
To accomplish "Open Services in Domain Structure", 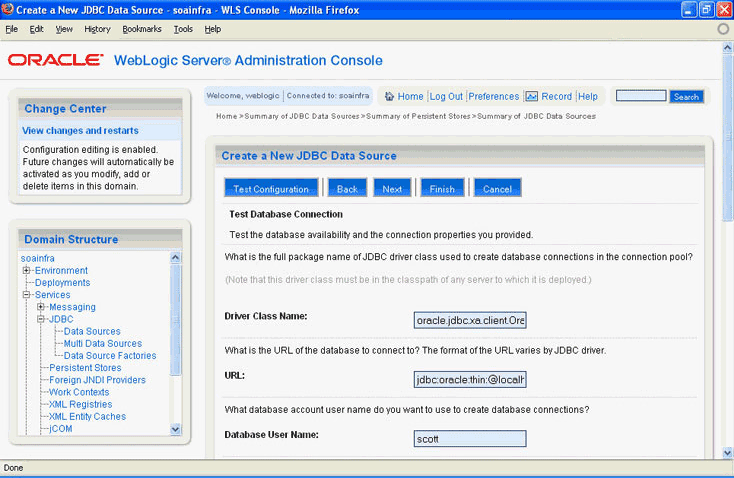I will 52,294.
